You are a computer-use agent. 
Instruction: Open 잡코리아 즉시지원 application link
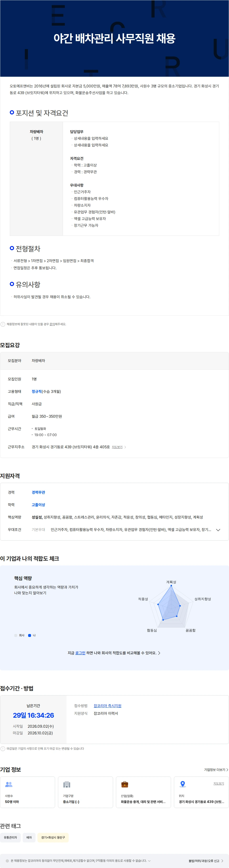coord(107,705)
